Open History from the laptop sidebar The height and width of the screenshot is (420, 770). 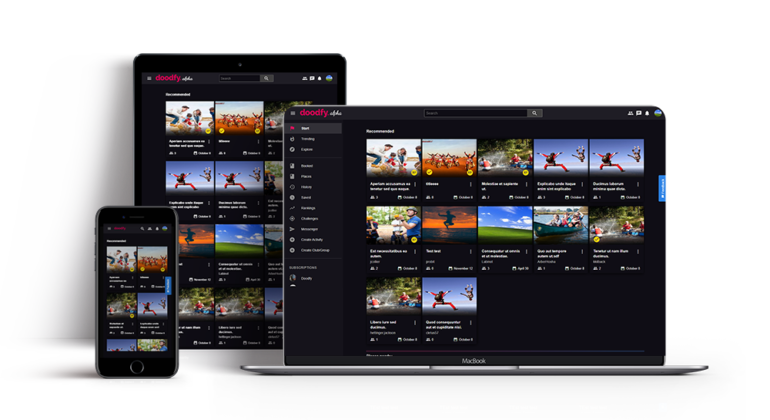pos(291,187)
